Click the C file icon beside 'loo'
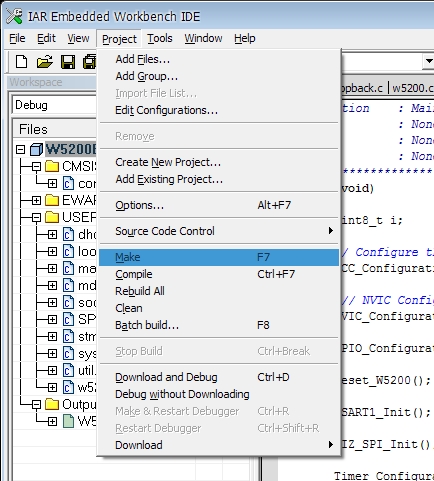Image resolution: width=434 pixels, height=481 pixels. click(68, 251)
